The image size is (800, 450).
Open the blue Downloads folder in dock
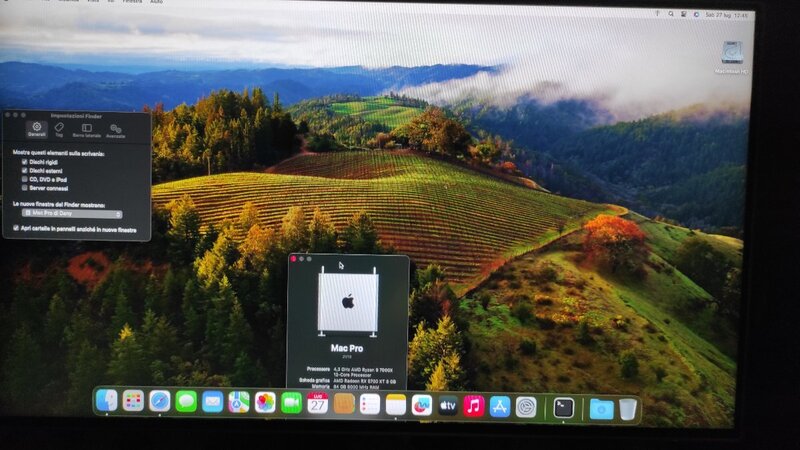coord(602,409)
